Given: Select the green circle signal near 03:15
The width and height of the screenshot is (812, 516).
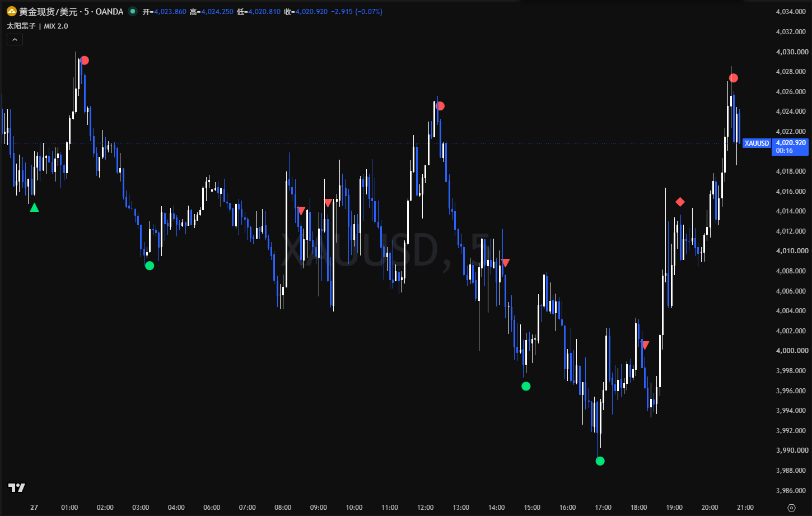Looking at the screenshot, I should pyautogui.click(x=150, y=266).
